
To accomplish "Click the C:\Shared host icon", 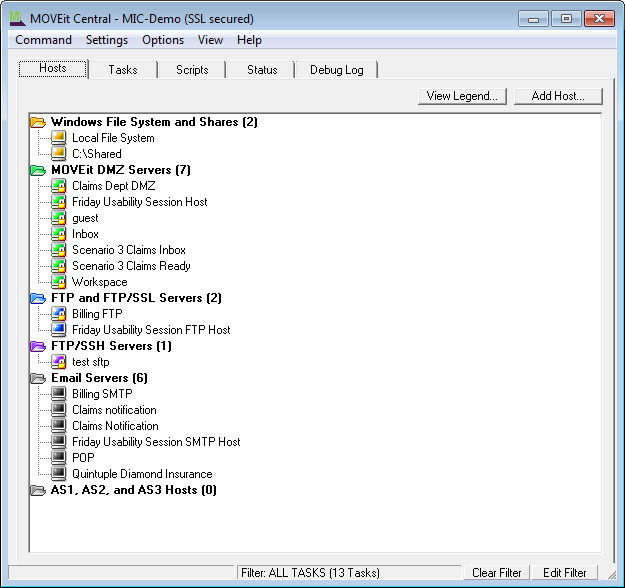I will tap(59, 154).
